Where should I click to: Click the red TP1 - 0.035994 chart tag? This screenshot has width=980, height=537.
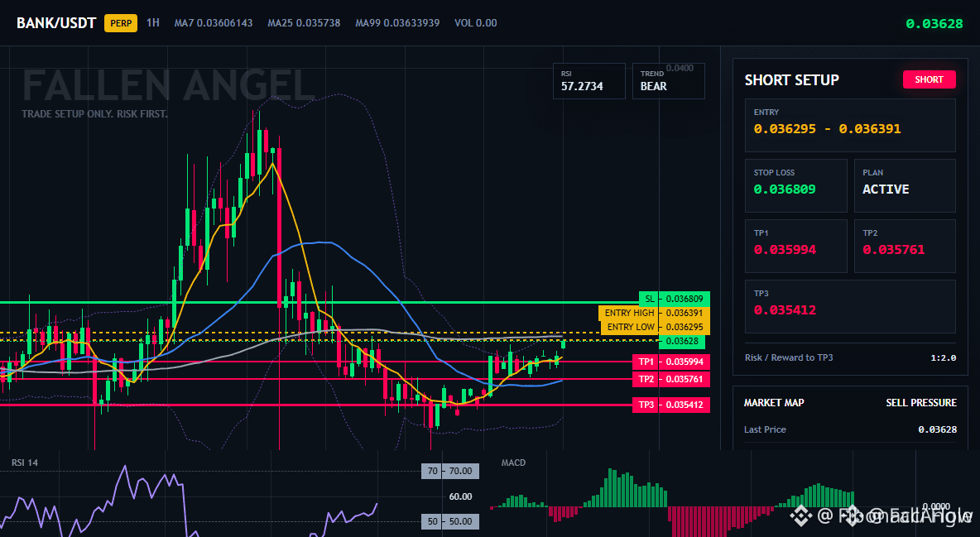point(670,362)
